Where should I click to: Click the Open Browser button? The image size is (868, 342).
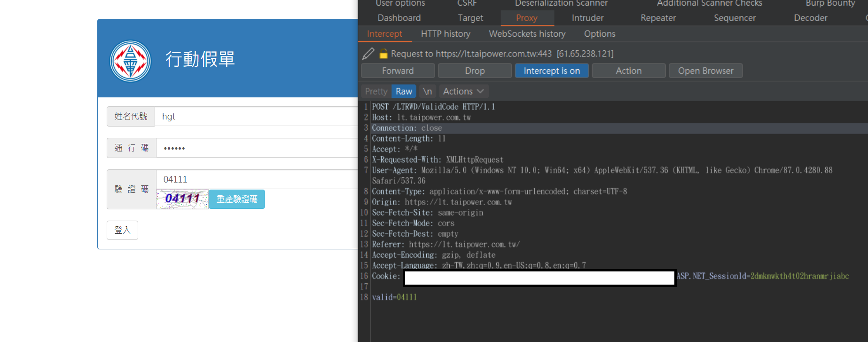[705, 71]
